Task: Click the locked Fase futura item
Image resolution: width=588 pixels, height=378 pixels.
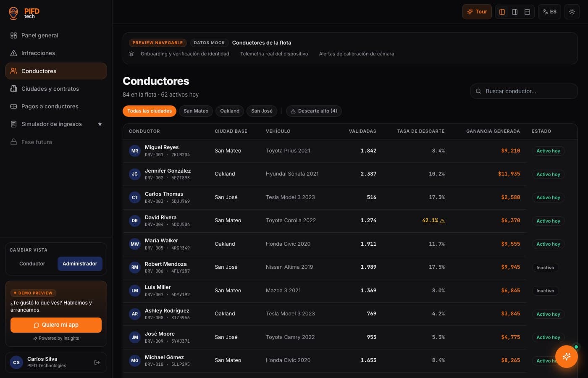Action: (56, 142)
